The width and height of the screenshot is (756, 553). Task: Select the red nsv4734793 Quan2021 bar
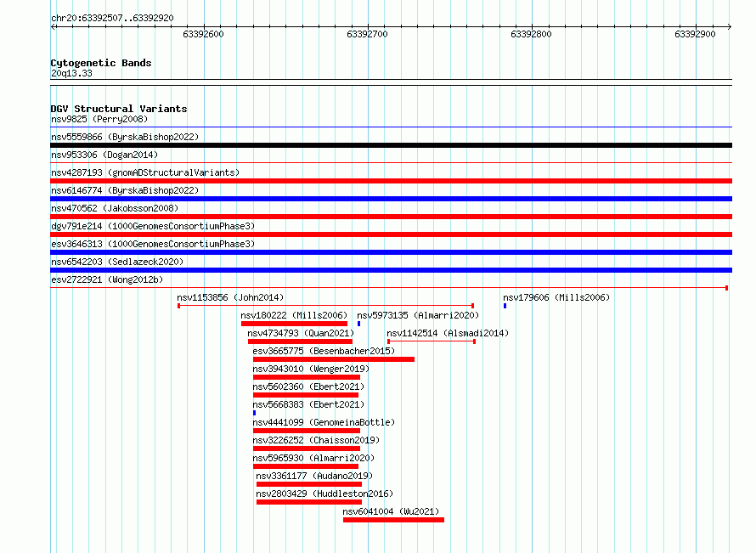300,341
